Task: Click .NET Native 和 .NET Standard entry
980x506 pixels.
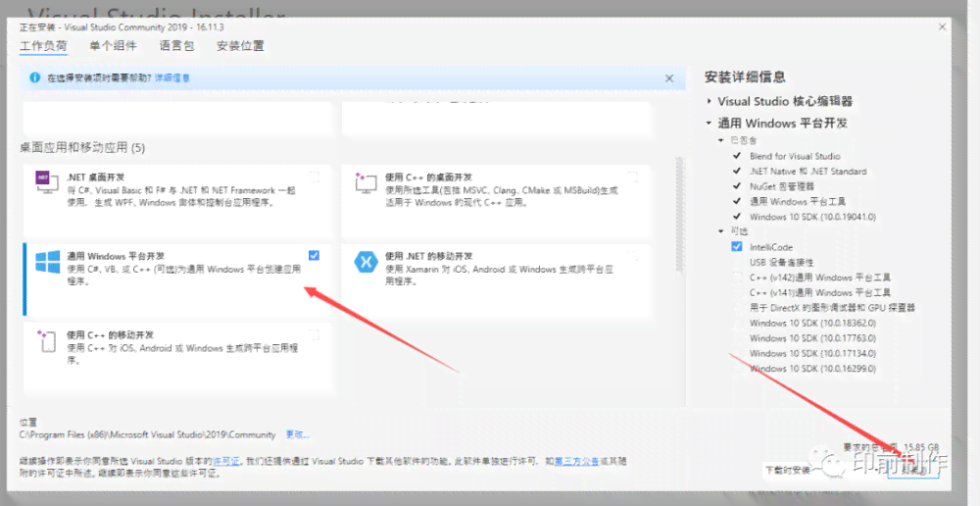Action: point(808,172)
